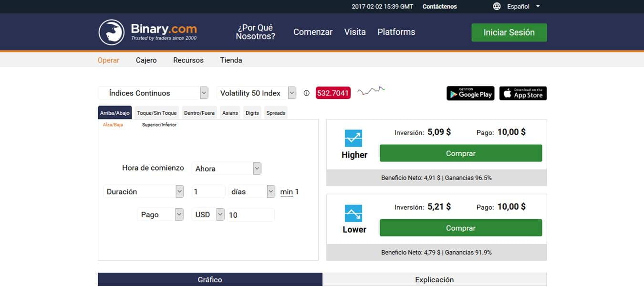
Task: Open the Ahora start time dropdown
Action: [227, 169]
